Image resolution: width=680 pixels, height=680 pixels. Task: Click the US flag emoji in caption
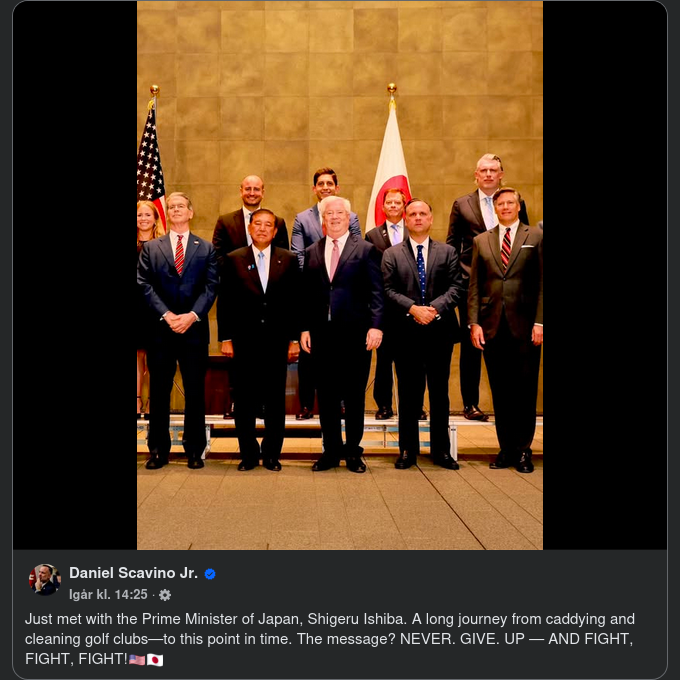(137, 660)
